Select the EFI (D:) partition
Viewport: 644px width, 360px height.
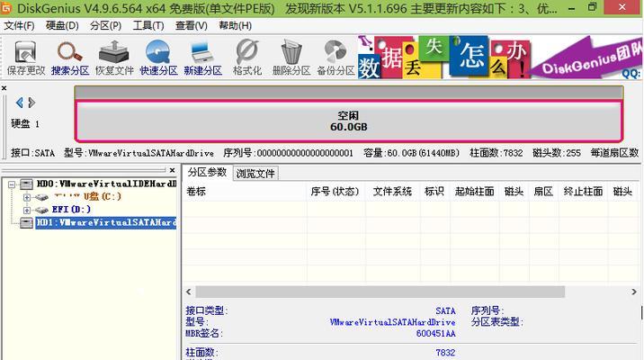pyautogui.click(x=71, y=210)
